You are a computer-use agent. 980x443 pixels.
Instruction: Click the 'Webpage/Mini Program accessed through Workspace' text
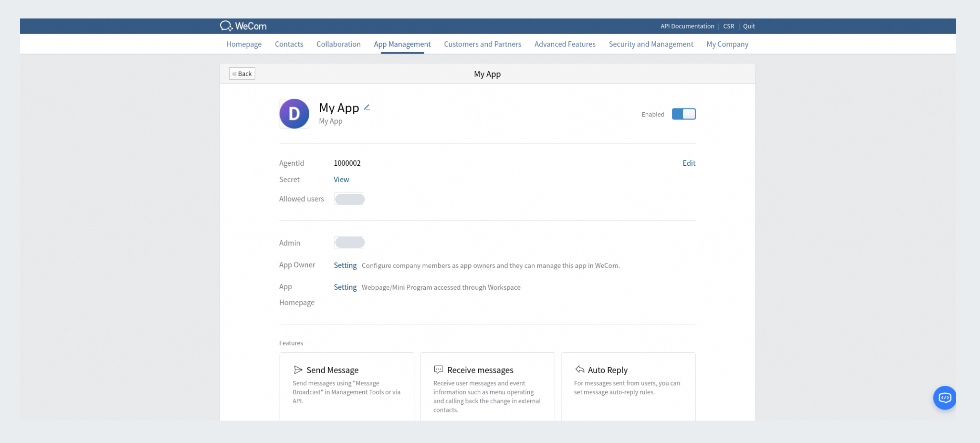(441, 287)
